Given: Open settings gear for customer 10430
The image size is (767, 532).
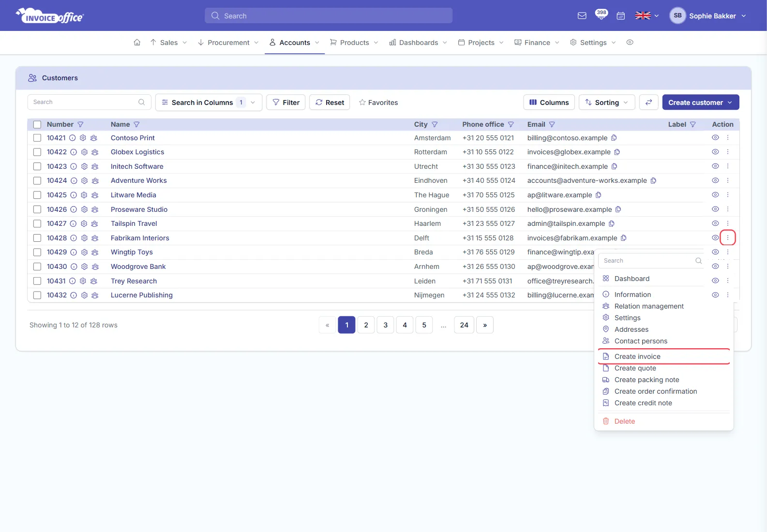Looking at the screenshot, I should 84,266.
